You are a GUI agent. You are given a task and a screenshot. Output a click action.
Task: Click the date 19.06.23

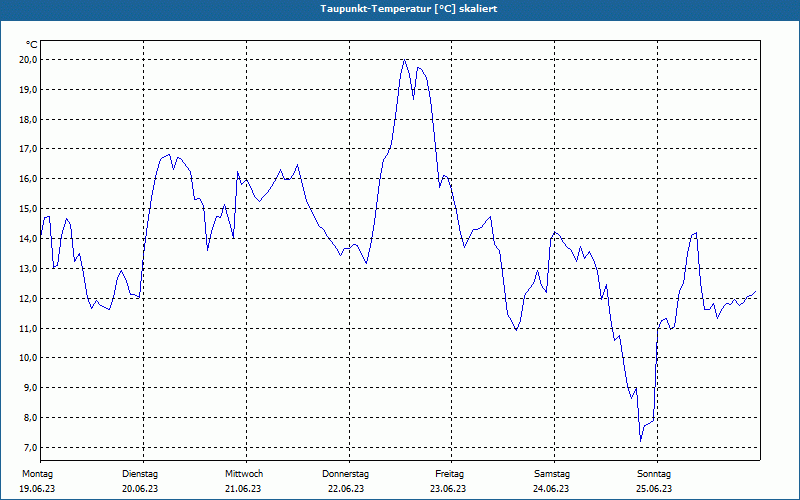tap(37, 489)
